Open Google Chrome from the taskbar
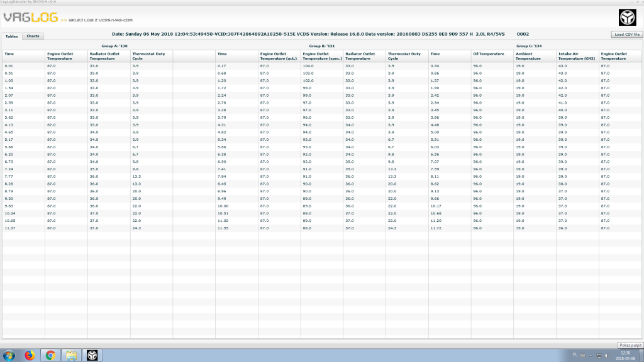 pyautogui.click(x=50, y=356)
